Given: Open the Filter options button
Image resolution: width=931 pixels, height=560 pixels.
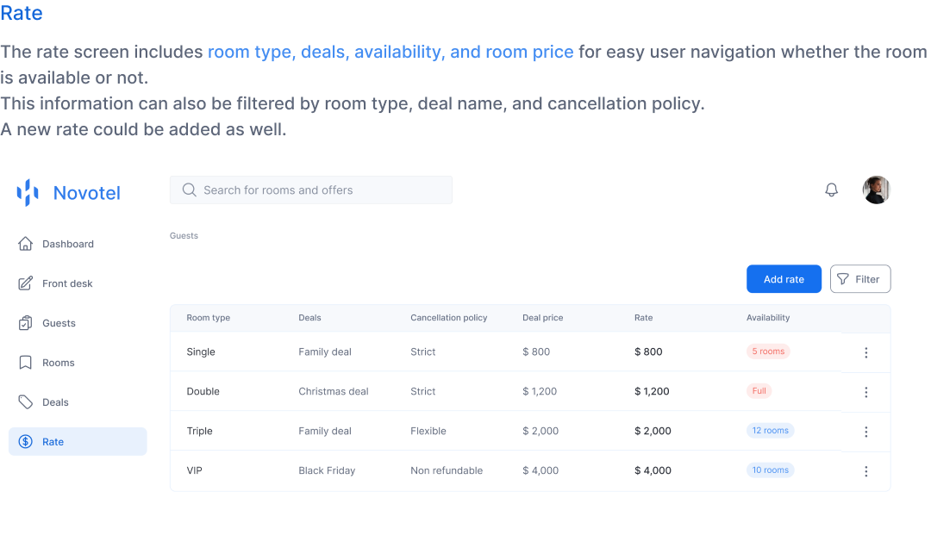Looking at the screenshot, I should pos(859,279).
